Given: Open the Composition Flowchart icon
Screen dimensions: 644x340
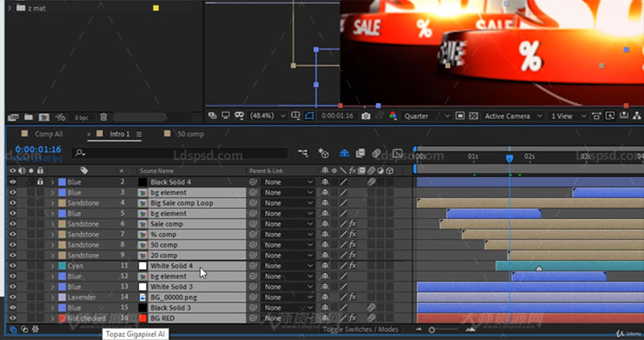Looking at the screenshot, I should 637,116.
